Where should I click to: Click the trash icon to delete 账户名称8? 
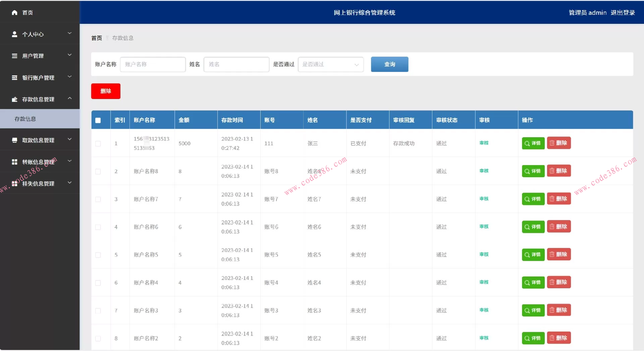pyautogui.click(x=552, y=171)
